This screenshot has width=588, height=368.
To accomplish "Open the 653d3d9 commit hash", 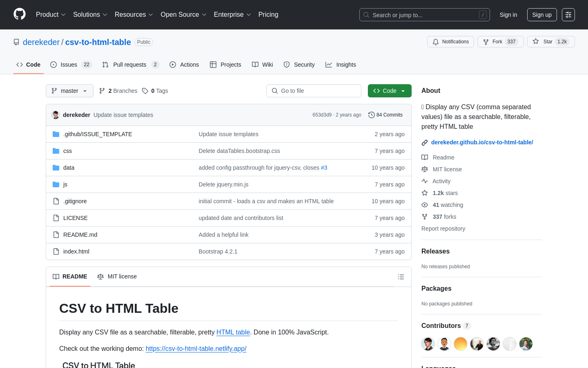I will 322,115.
